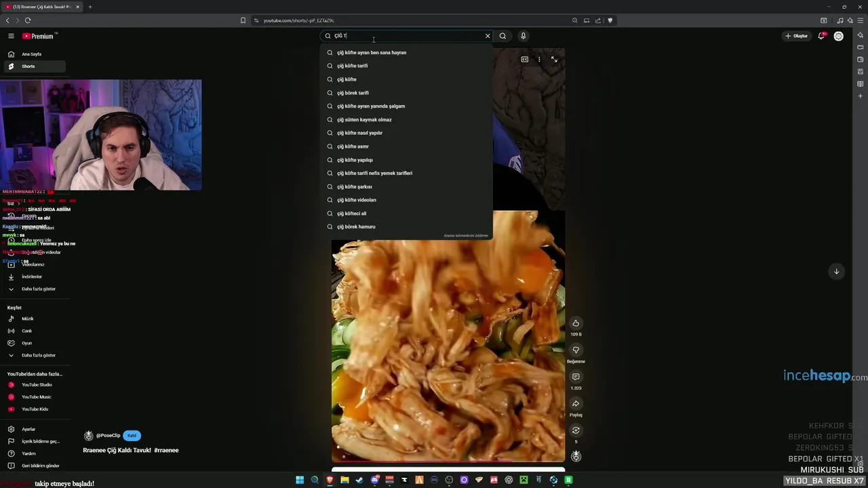This screenshot has height=488, width=868.
Task: Like the Short with thumbs up
Action: click(x=576, y=323)
